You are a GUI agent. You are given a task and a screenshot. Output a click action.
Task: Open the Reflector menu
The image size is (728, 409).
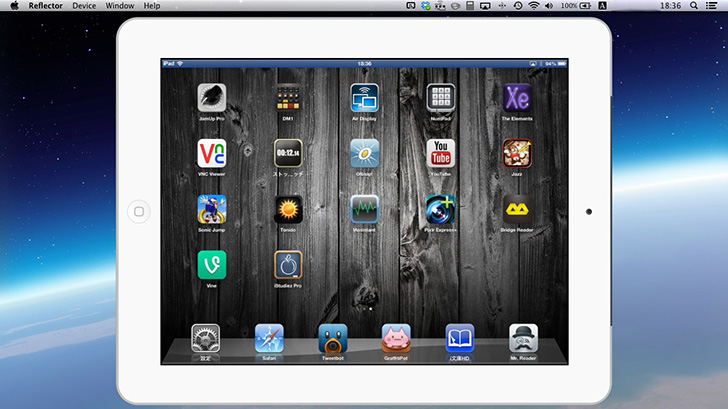(x=46, y=6)
